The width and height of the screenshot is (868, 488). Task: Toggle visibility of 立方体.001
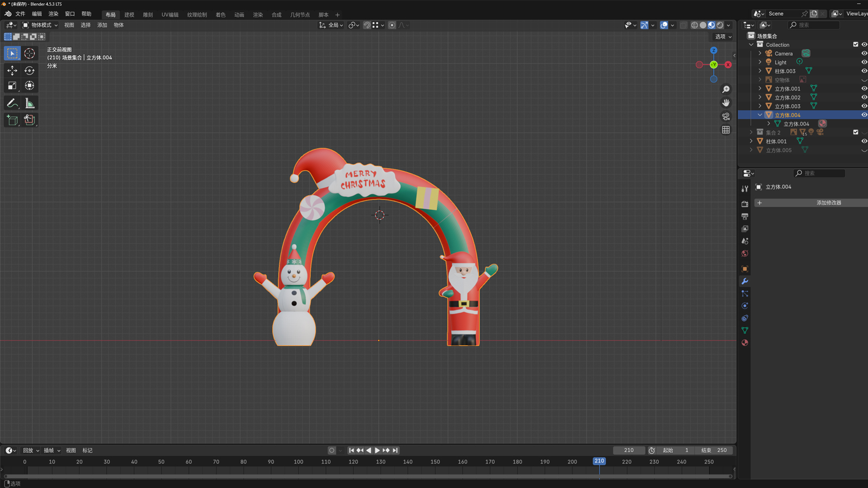864,88
